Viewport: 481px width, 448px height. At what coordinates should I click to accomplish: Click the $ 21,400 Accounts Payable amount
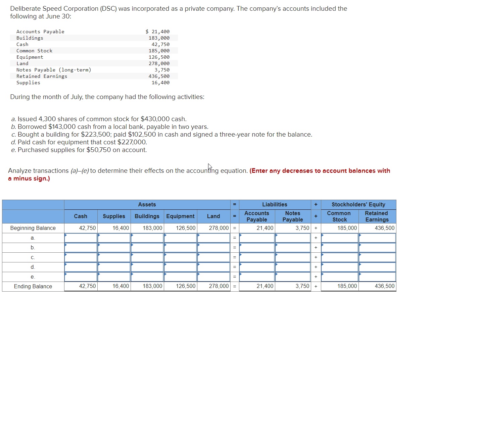click(157, 32)
